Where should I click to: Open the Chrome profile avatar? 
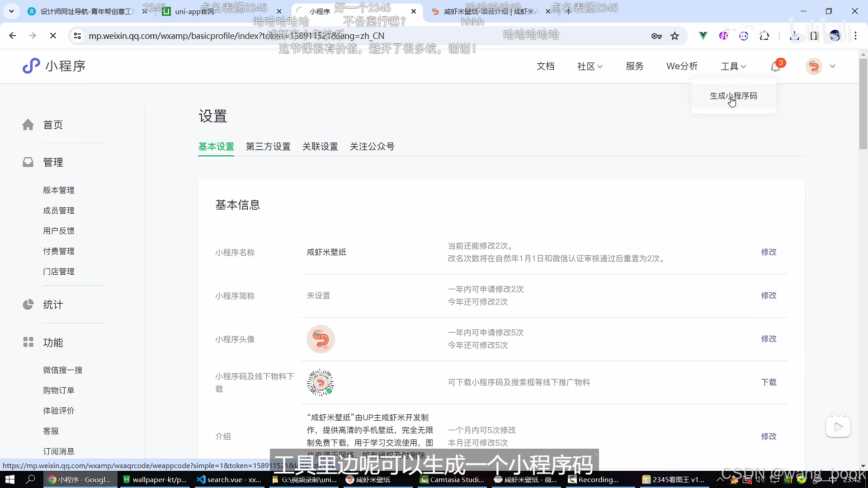(835, 36)
